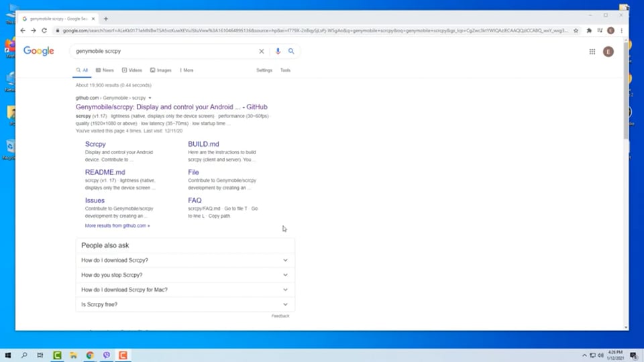The image size is (644, 362).
Task: Bookmark this page with the star icon
Action: 576,31
